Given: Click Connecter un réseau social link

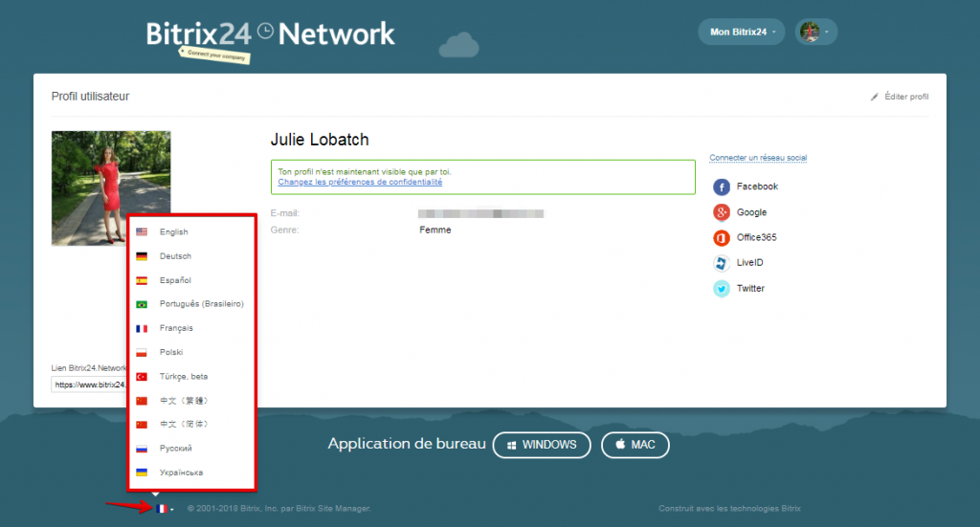Looking at the screenshot, I should click(758, 158).
